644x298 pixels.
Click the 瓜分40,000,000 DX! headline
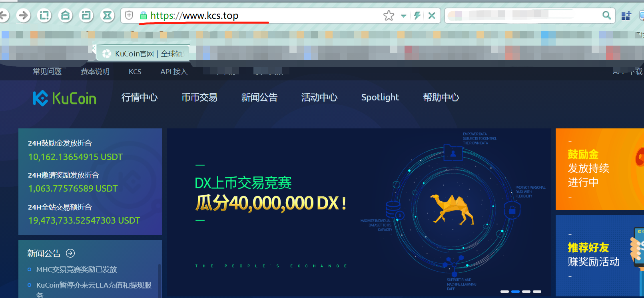(x=271, y=203)
